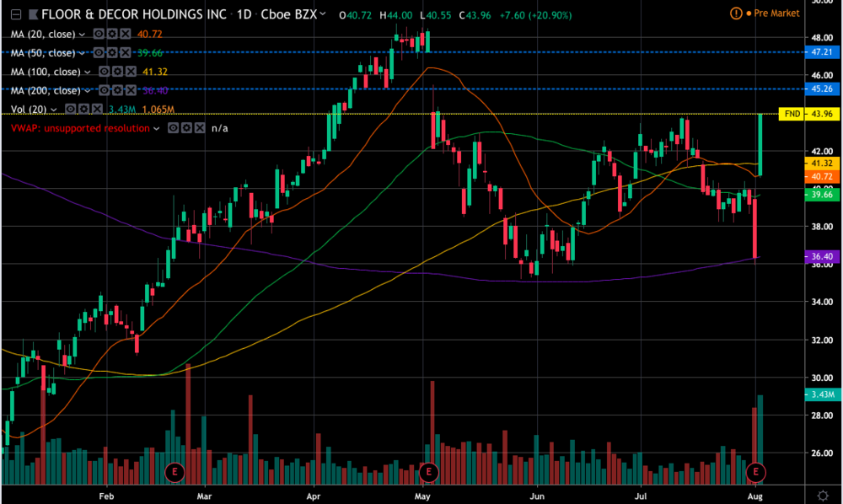
Task: Click the August earnings E marker
Action: coord(757,471)
